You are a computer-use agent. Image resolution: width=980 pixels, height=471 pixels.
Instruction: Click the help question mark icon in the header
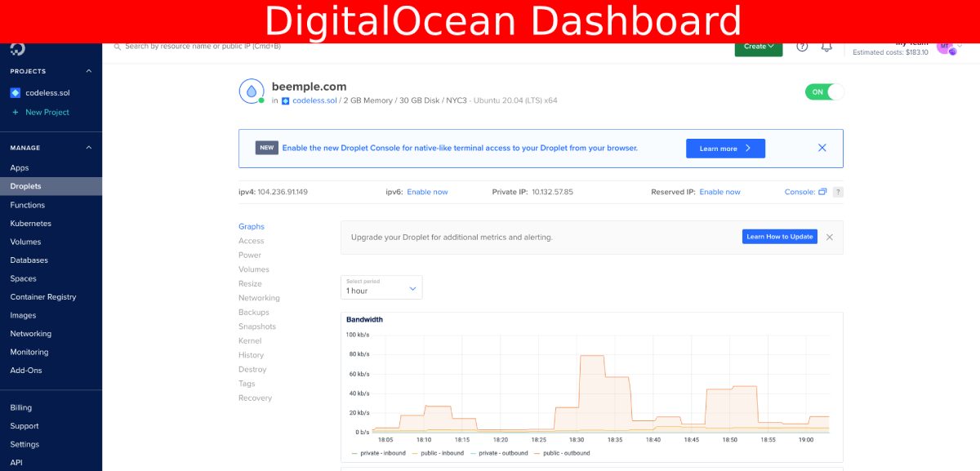pos(801,47)
